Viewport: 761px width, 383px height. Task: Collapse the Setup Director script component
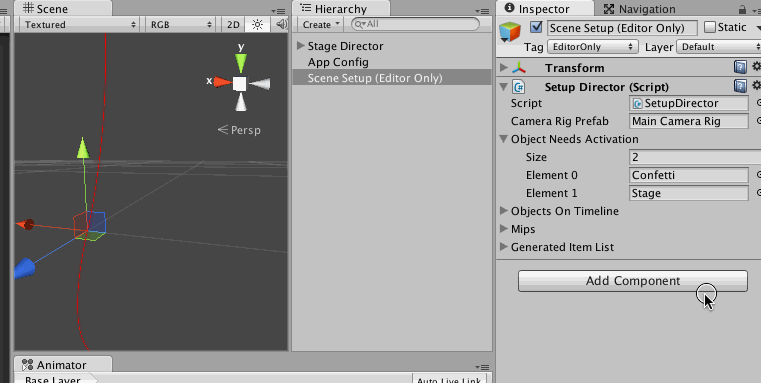coord(504,87)
